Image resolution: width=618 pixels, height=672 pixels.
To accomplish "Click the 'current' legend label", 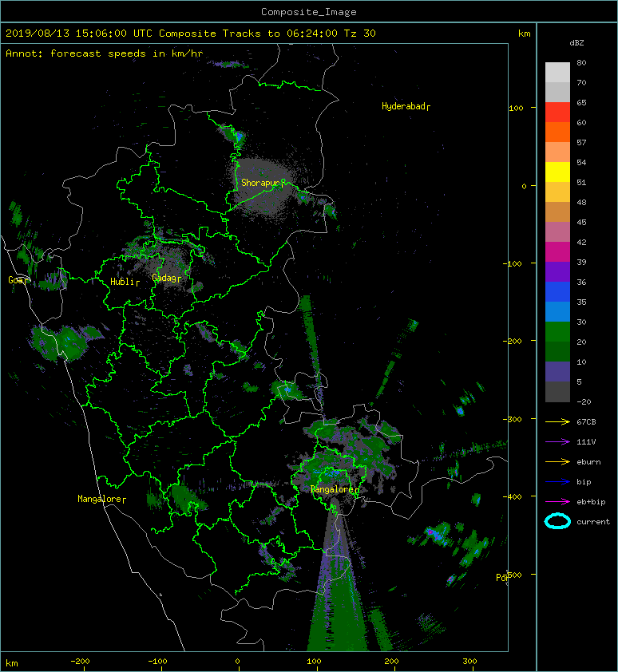I will click(593, 522).
